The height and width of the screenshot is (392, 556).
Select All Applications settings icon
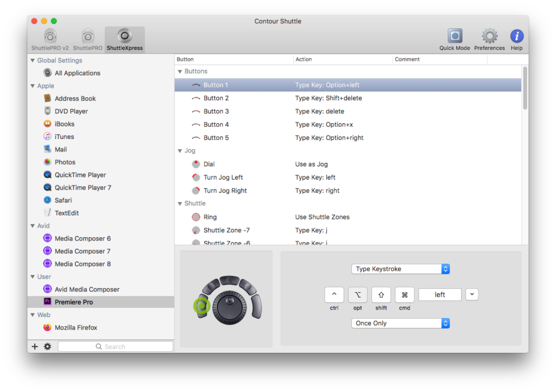48,73
